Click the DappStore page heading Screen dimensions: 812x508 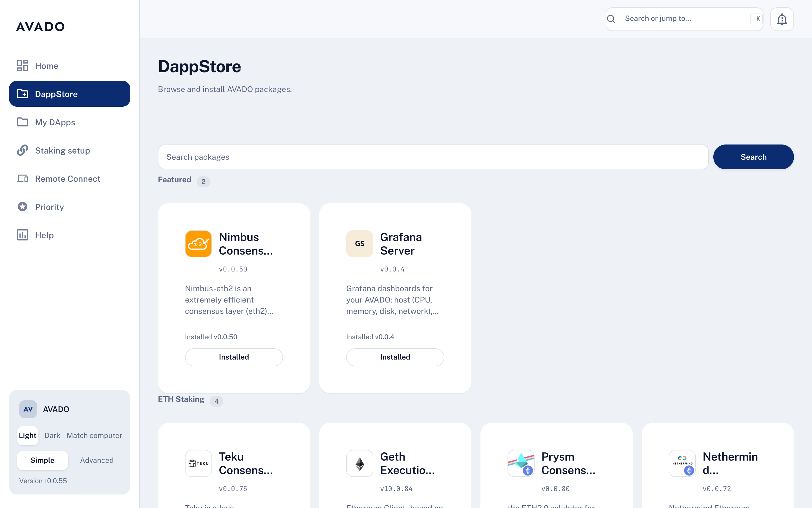point(200,67)
